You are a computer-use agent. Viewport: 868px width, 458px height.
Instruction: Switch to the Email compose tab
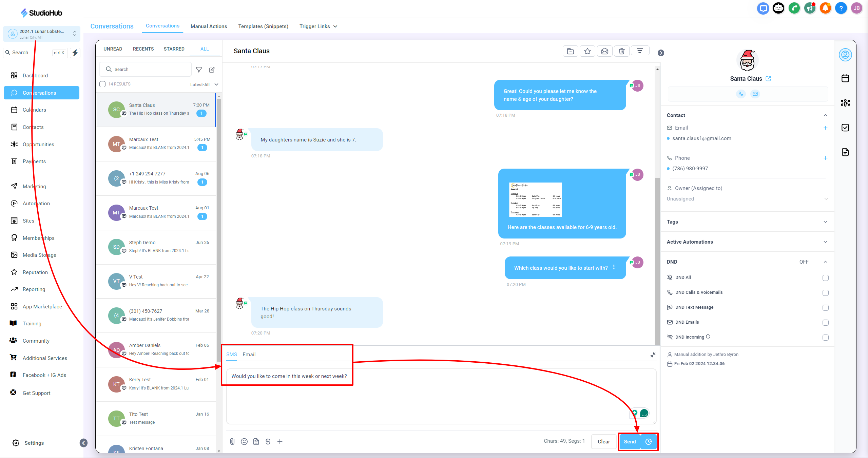tap(249, 354)
